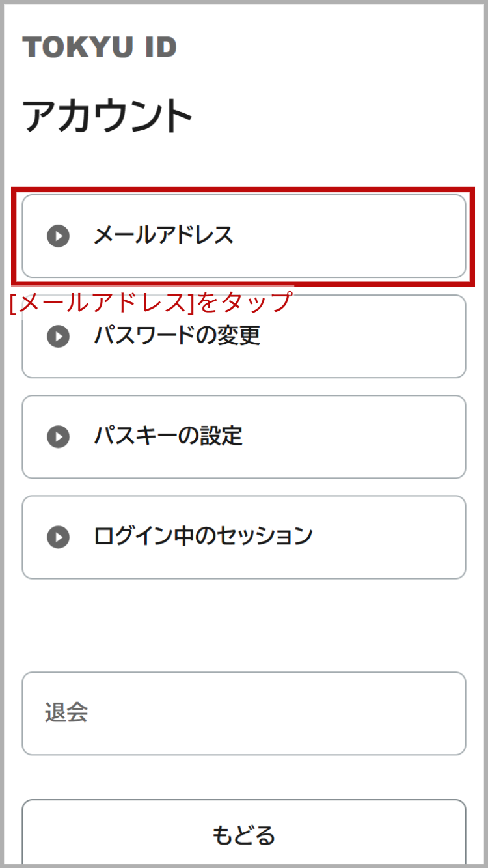The width and height of the screenshot is (488, 868).
Task: Click the メールアドレス text label
Action: pos(163,235)
